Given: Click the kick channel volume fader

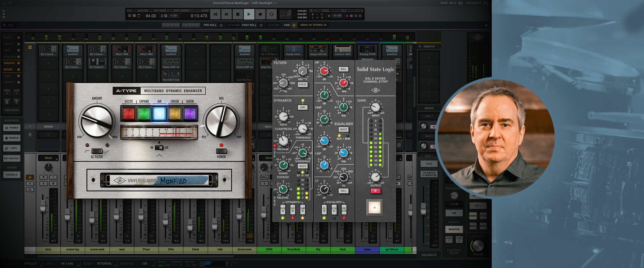Looking at the screenshot, I should point(43,206).
